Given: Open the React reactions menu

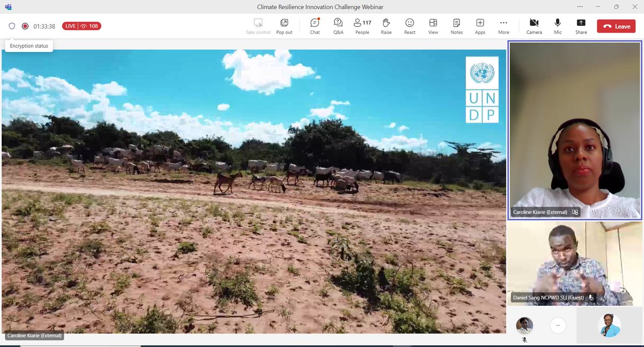Looking at the screenshot, I should point(409,25).
